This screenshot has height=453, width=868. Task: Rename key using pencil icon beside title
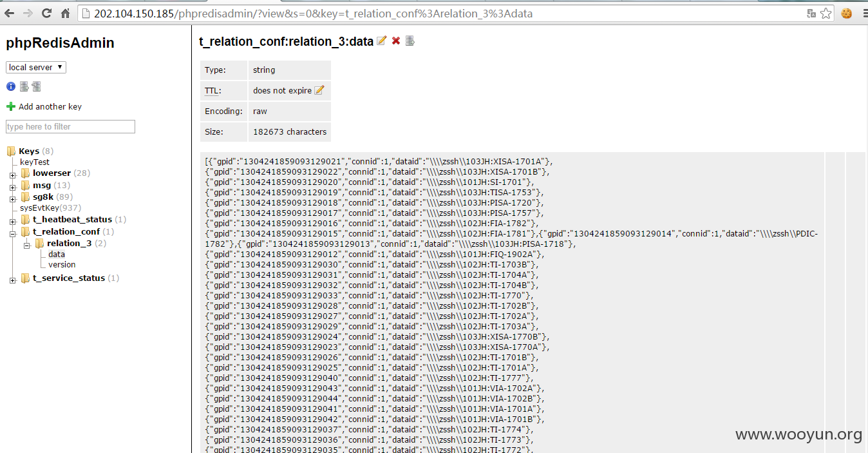(382, 41)
